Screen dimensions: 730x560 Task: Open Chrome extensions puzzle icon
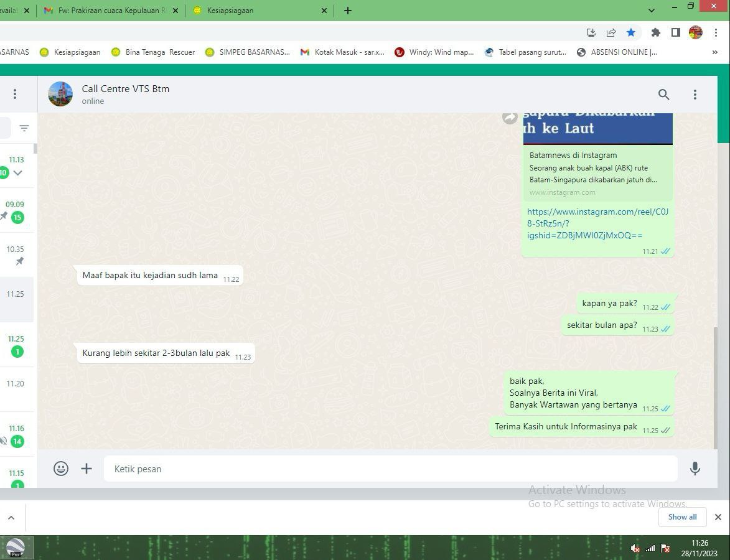click(655, 32)
